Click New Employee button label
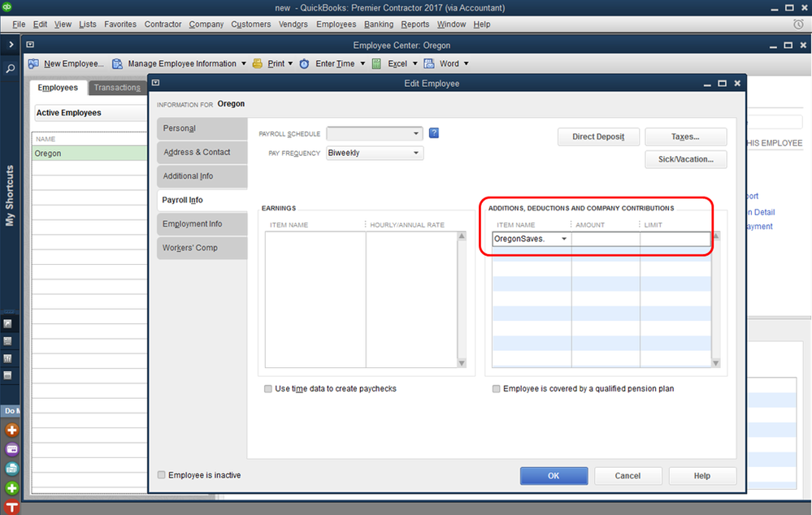This screenshot has height=515, width=812. (x=73, y=63)
